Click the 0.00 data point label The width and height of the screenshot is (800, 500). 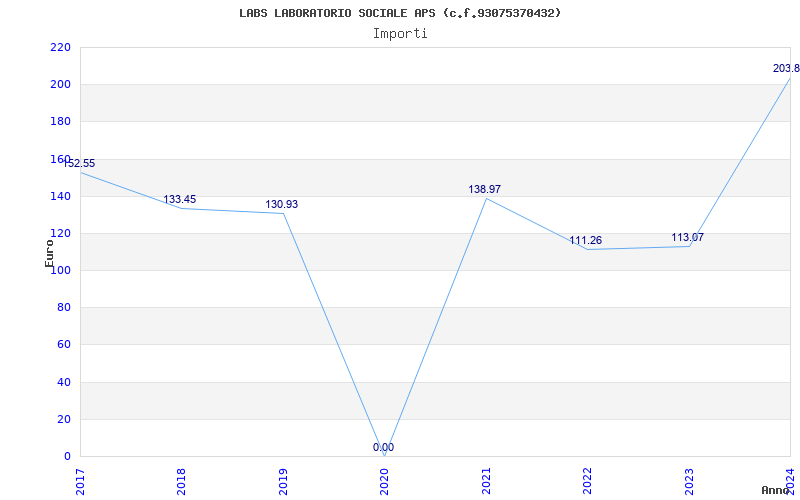point(383,447)
